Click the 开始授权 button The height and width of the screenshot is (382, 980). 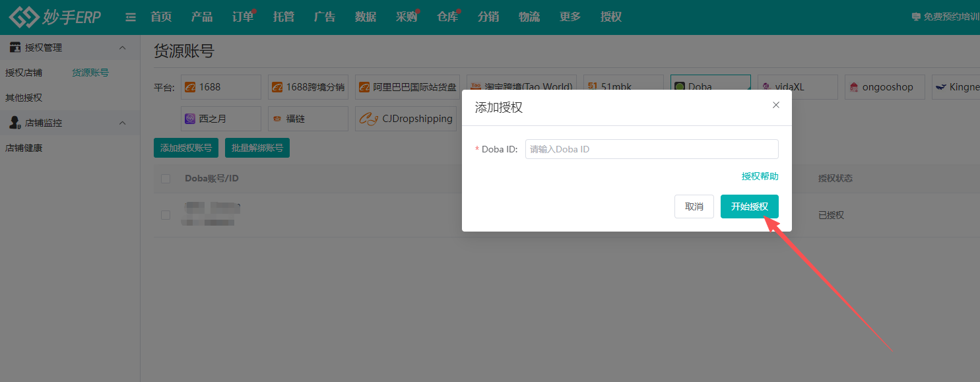[750, 207]
